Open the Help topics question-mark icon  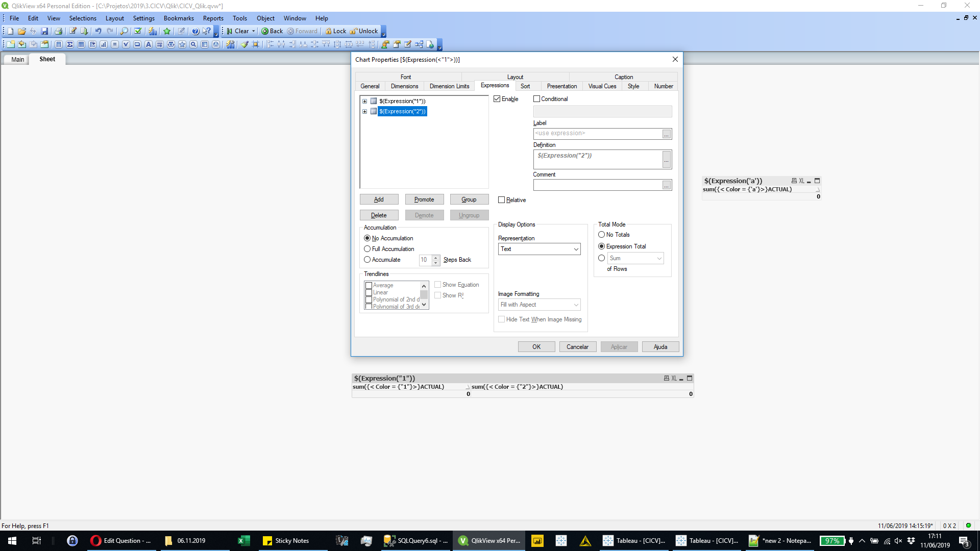[x=195, y=31]
